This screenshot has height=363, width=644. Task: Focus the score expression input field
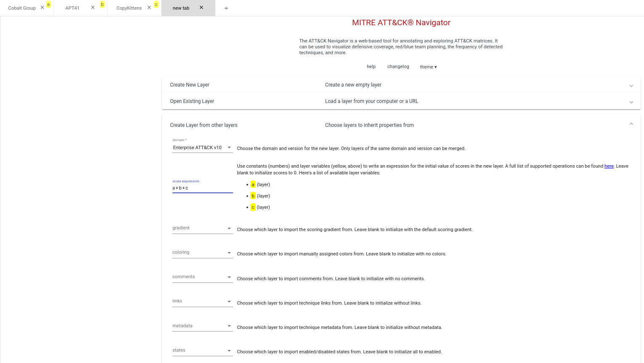202,188
